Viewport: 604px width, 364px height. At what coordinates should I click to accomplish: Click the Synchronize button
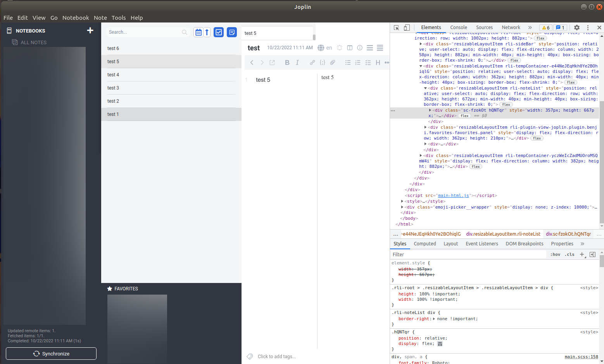click(51, 354)
